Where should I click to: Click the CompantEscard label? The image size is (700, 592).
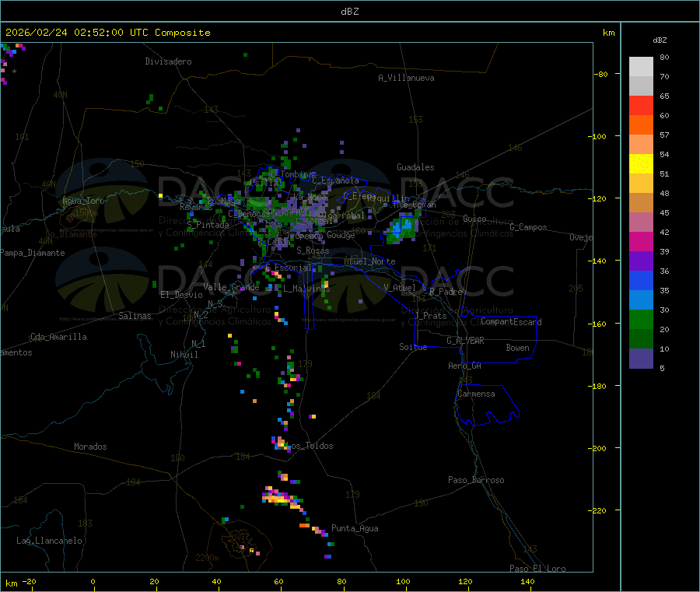(x=511, y=322)
